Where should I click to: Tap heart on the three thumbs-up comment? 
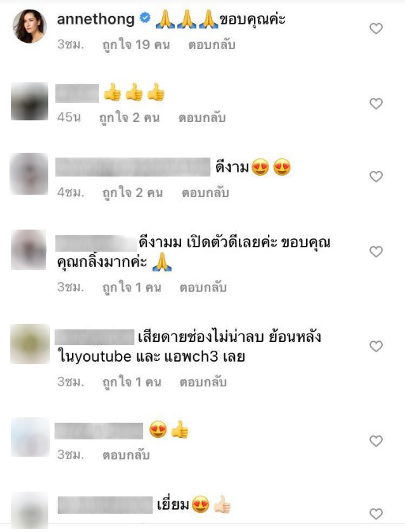pos(376,104)
